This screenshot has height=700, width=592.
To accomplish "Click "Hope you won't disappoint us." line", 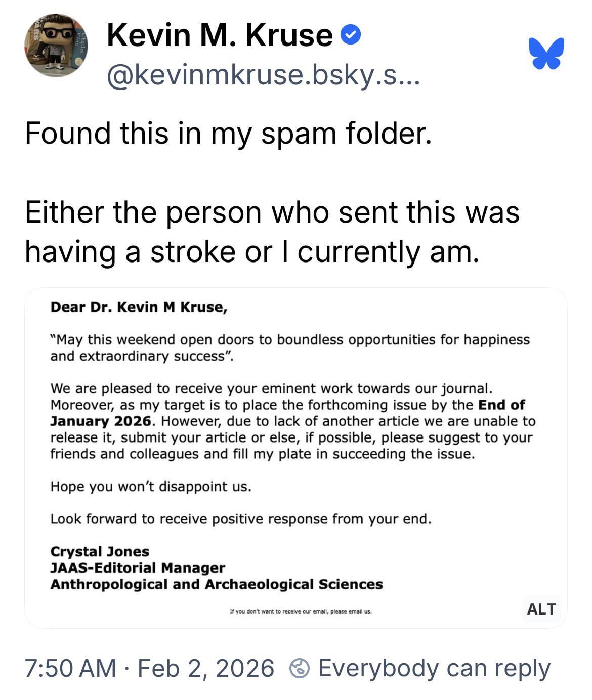I will click(151, 487).
